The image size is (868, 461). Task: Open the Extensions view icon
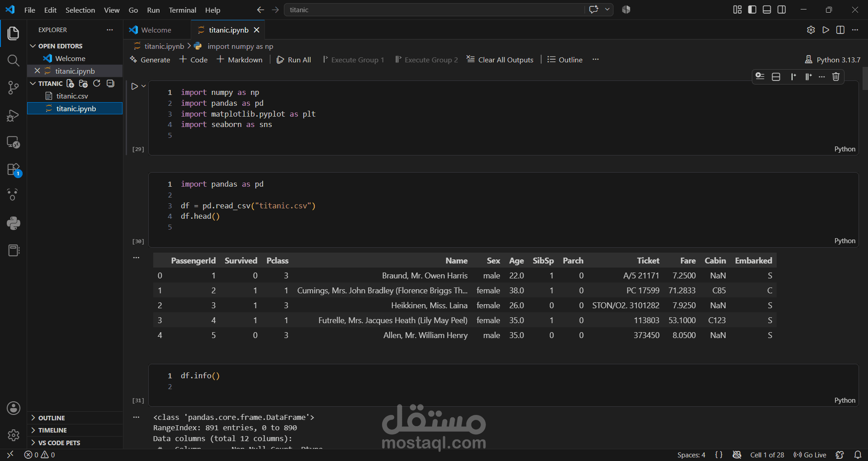pos(14,170)
